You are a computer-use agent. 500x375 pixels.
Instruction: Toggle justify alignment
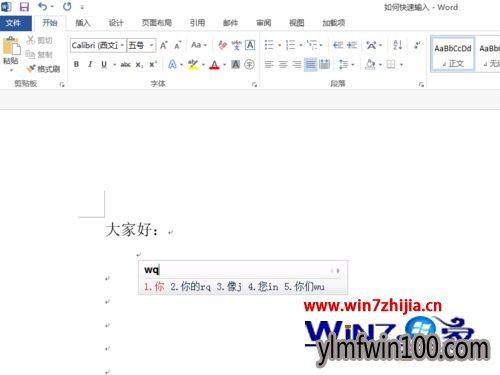310,64
